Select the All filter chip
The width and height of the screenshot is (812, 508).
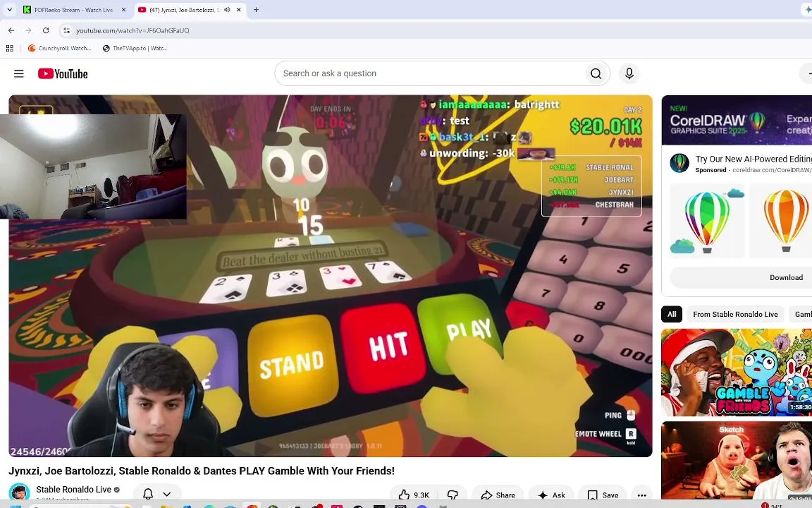[672, 314]
